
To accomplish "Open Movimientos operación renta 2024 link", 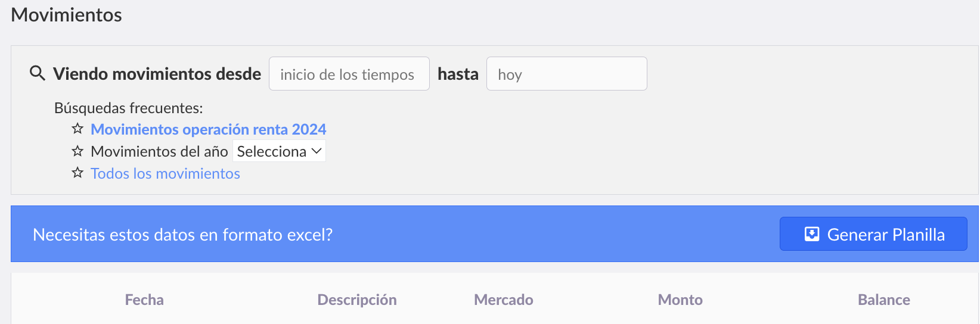I will pos(209,129).
